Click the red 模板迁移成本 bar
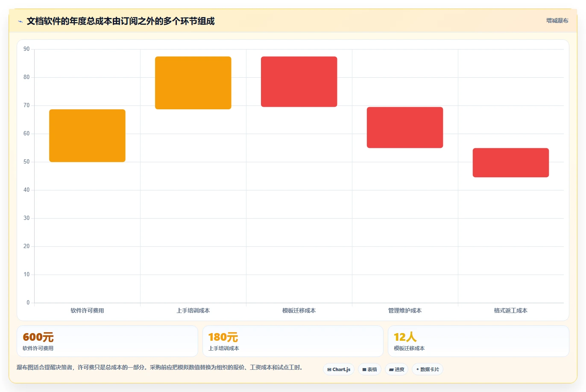This screenshot has height=392, width=586. point(299,82)
